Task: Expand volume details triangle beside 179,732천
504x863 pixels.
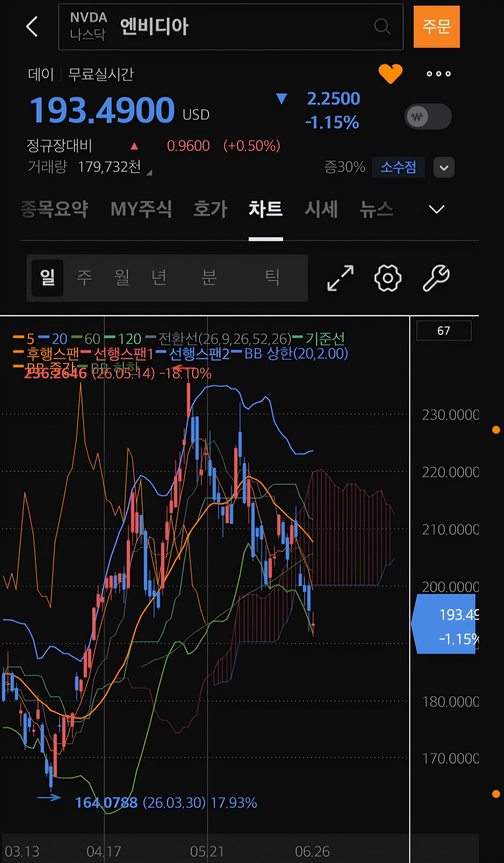Action: point(149,173)
